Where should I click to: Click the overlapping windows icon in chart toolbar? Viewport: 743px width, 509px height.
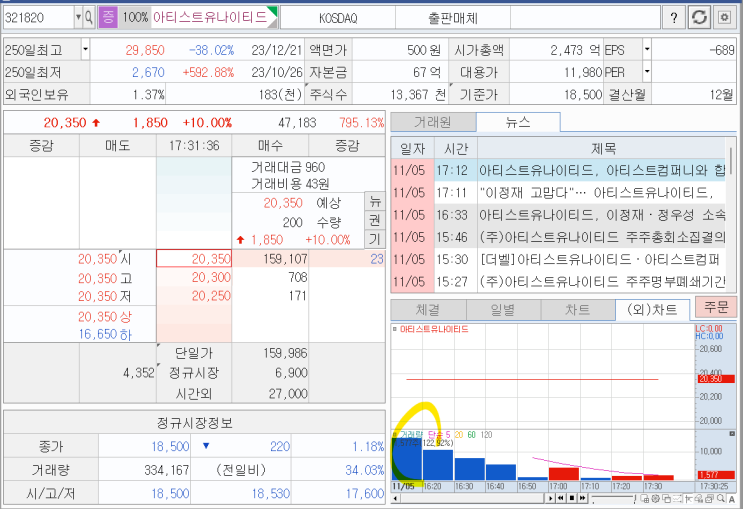[x=666, y=498]
